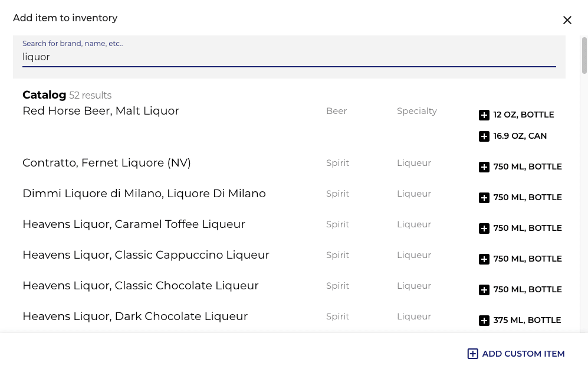Screen dimensions: 588x372
Task: Click the 52 results count
Action: (90, 95)
